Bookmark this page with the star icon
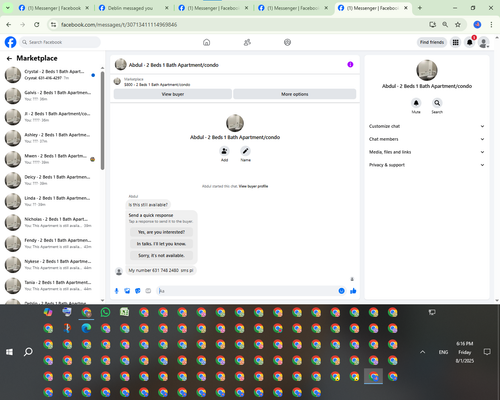Screen dimensions: 500x400 tap(458, 24)
